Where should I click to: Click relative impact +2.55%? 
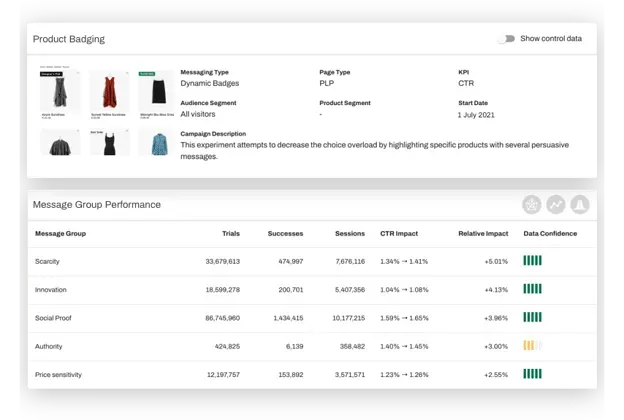[496, 375]
